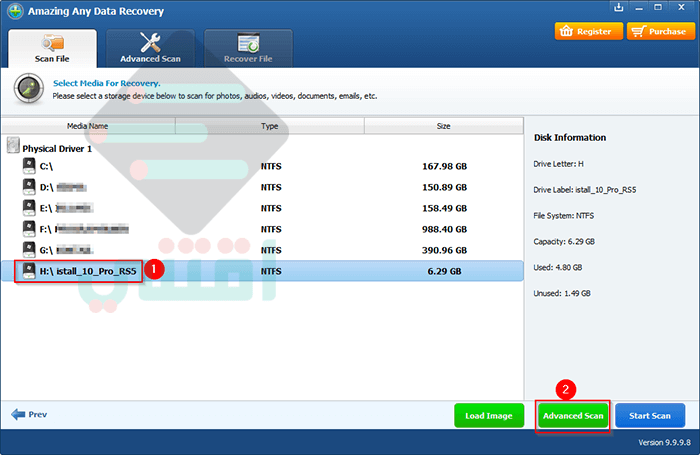Sort by Type column header
The height and width of the screenshot is (455, 700).
pyautogui.click(x=270, y=126)
